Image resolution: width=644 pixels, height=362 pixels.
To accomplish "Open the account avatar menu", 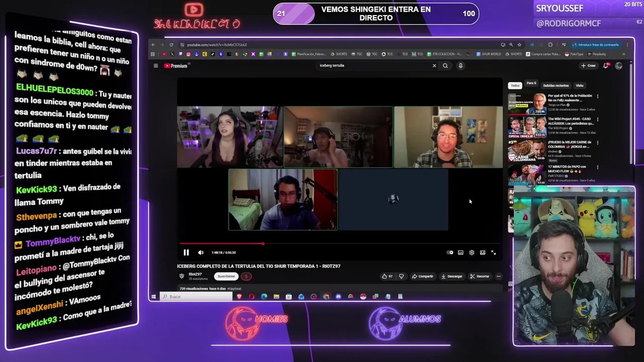I will tap(618, 65).
